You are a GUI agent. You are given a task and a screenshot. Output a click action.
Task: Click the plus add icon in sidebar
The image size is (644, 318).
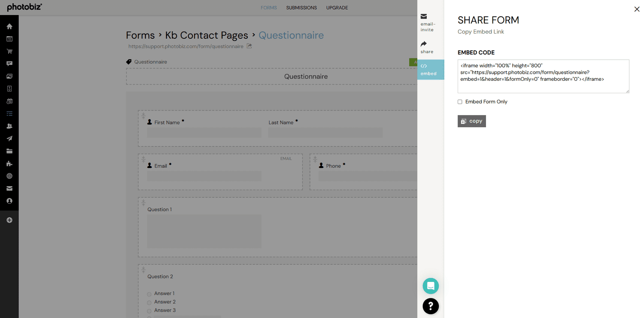tap(9, 220)
